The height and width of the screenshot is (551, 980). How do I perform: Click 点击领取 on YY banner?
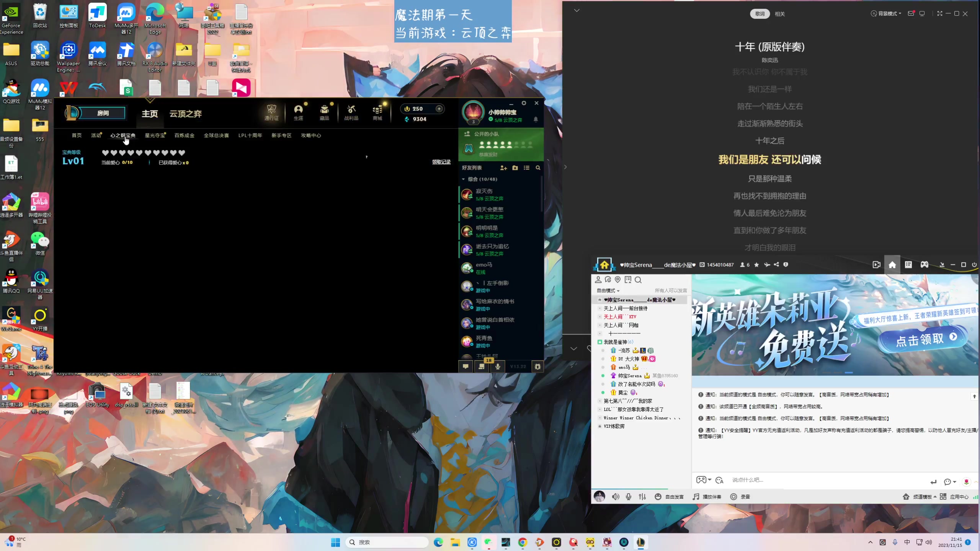tap(926, 339)
